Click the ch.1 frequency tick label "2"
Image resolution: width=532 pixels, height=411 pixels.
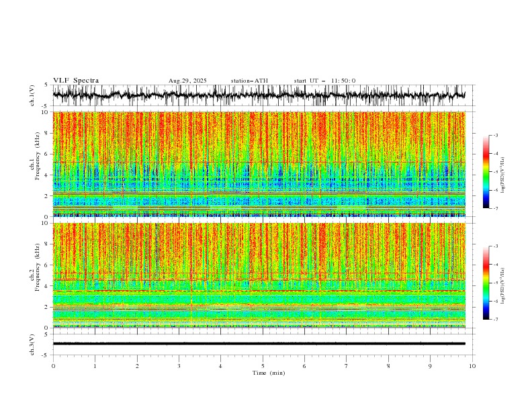[46, 196]
